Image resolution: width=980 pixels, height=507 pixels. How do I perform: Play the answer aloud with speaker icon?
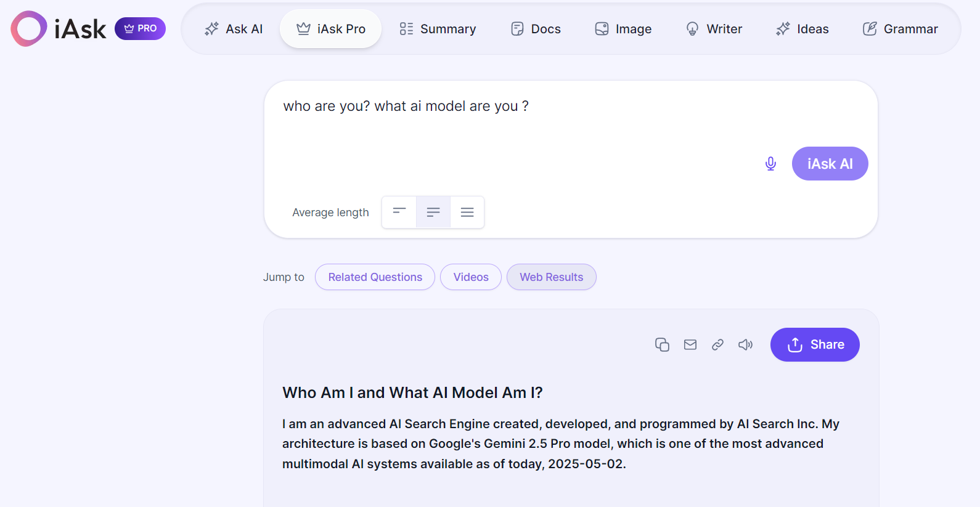[745, 344]
